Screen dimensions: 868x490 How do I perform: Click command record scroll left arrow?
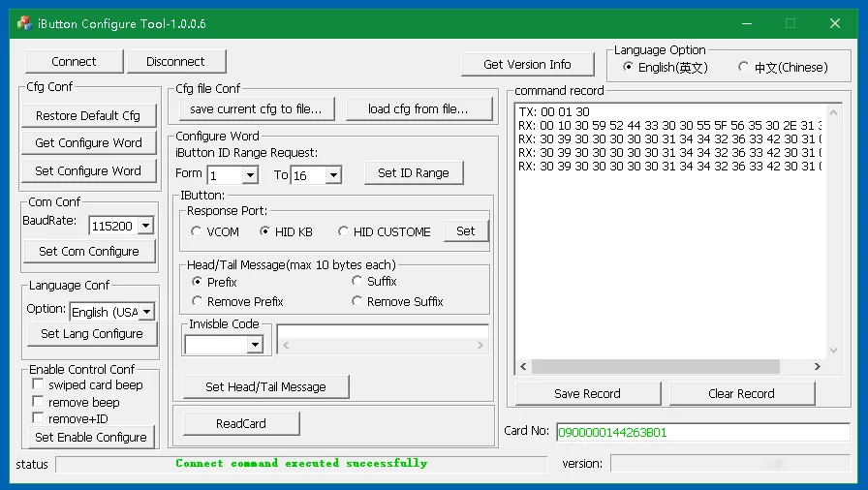click(x=524, y=367)
